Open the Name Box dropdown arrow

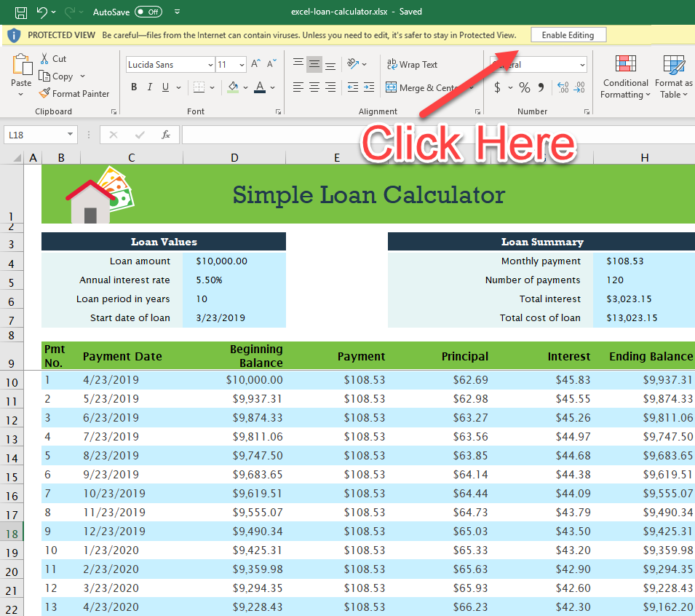coord(71,135)
